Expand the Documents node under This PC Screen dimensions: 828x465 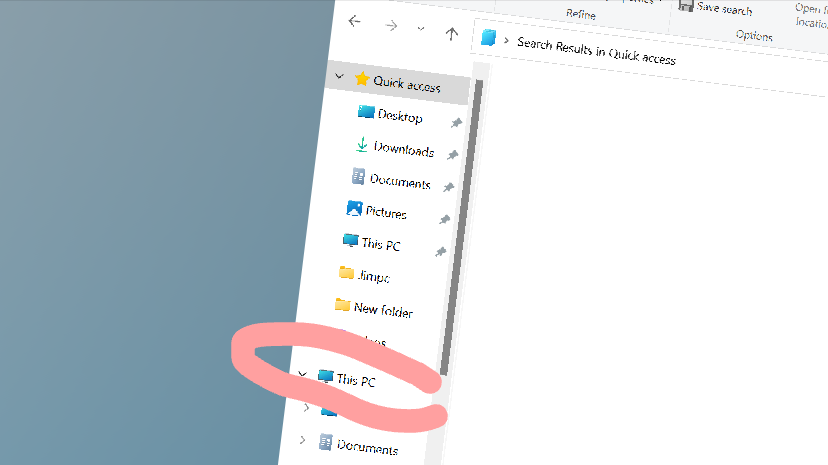tap(302, 440)
